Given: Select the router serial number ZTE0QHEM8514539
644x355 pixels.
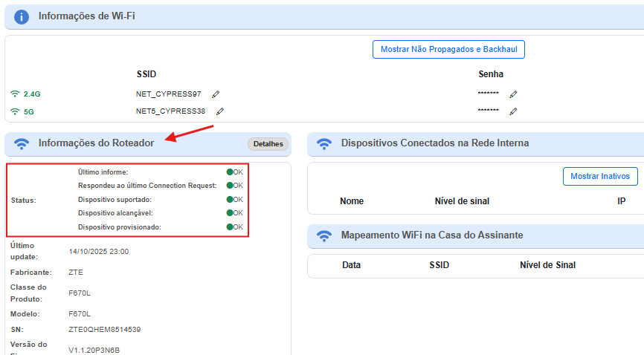Looking at the screenshot, I should (105, 329).
